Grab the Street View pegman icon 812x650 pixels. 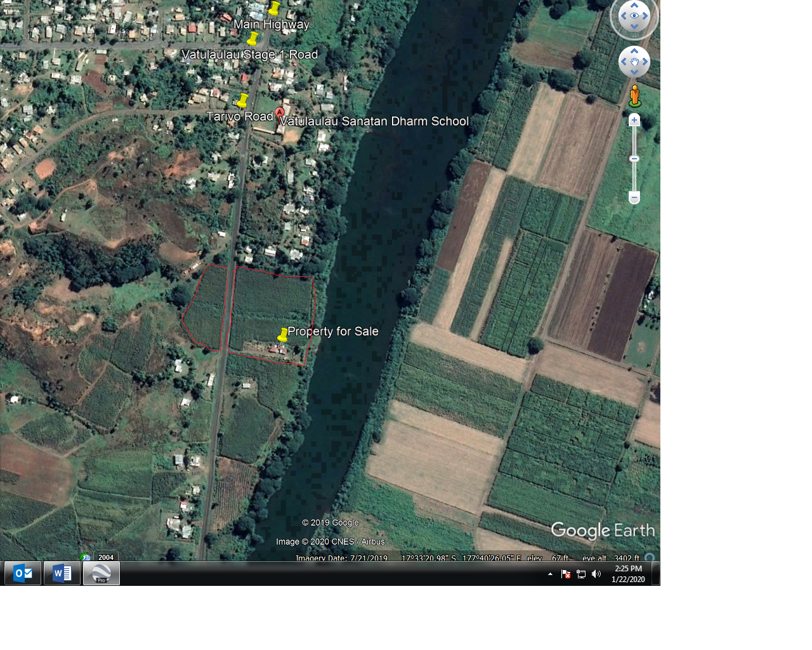point(634,96)
